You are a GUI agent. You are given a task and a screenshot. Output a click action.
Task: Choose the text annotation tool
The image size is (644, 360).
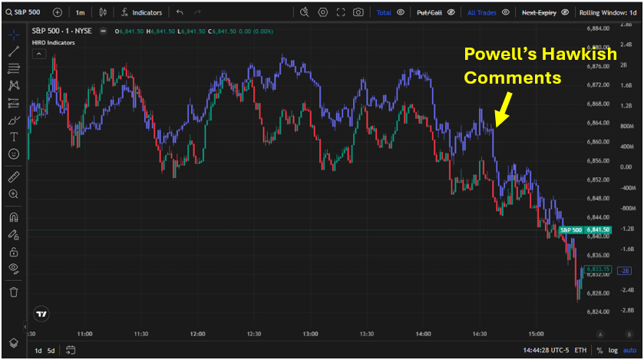pyautogui.click(x=14, y=137)
